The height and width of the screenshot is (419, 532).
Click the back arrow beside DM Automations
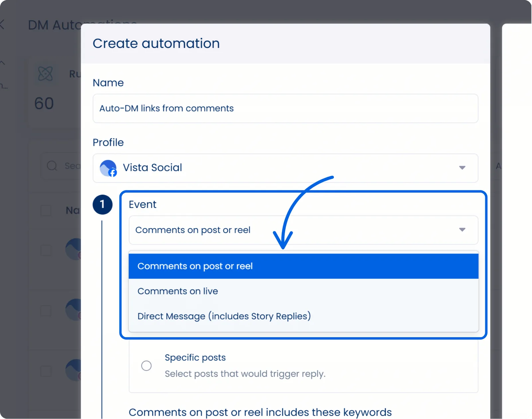point(3,25)
